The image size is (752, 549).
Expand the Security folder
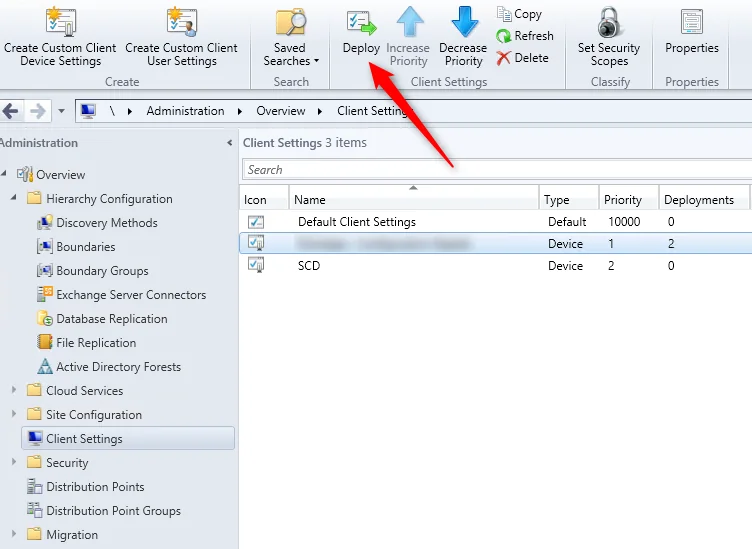[x=14, y=462]
